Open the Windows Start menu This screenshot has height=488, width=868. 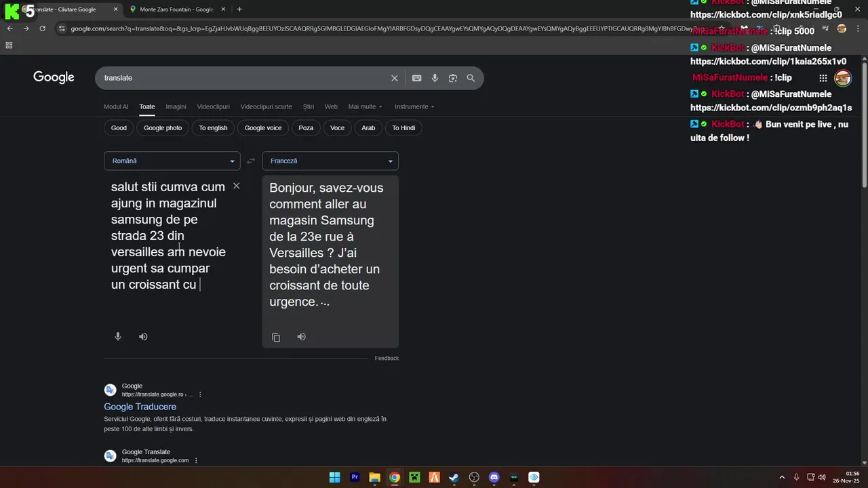[334, 477]
